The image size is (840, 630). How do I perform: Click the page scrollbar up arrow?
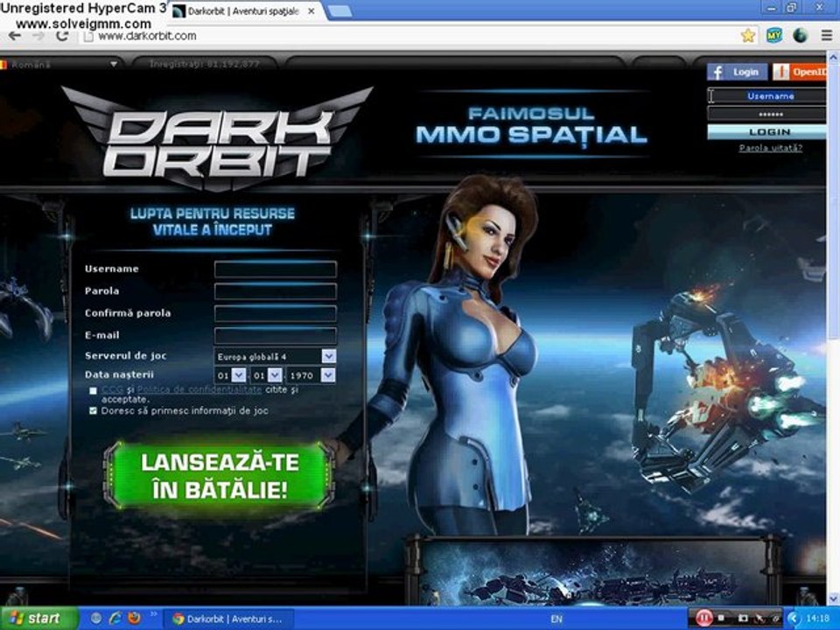point(833,57)
